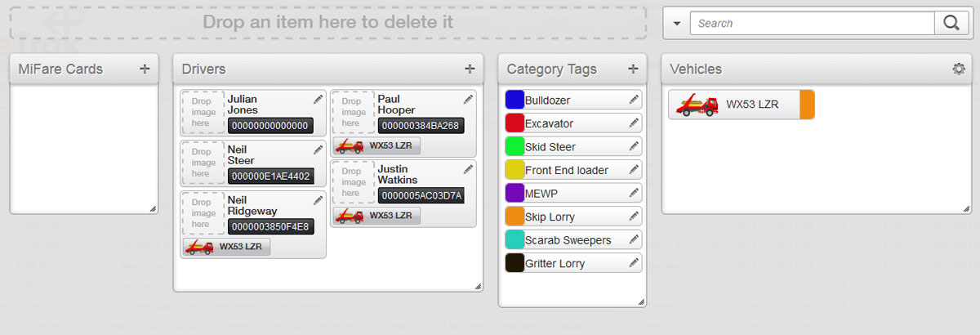Select the WX53 LZR vehicle in Vehicles panel
980x335 pixels.
[x=742, y=105]
